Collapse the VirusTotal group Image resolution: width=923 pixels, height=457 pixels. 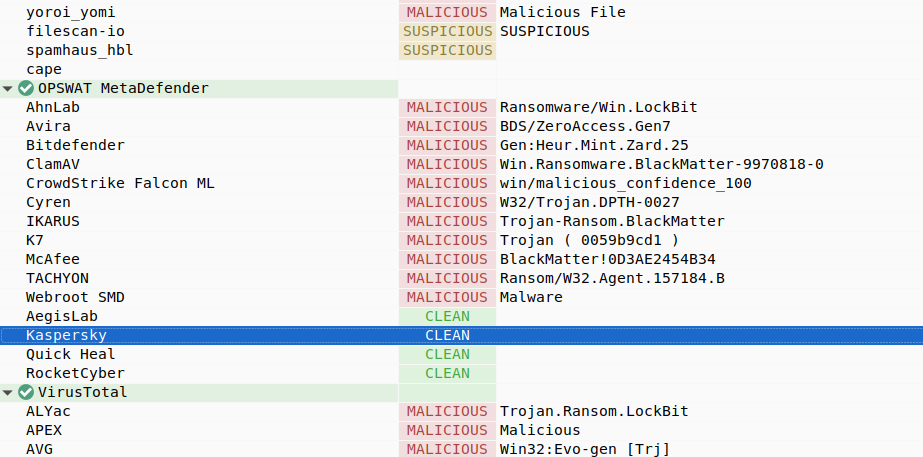coord(8,392)
